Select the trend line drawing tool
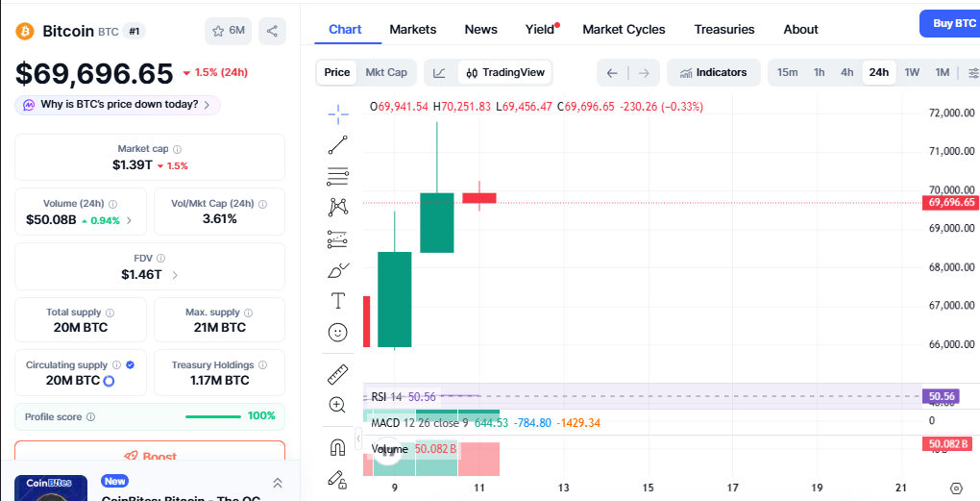The image size is (980, 501). click(338, 145)
